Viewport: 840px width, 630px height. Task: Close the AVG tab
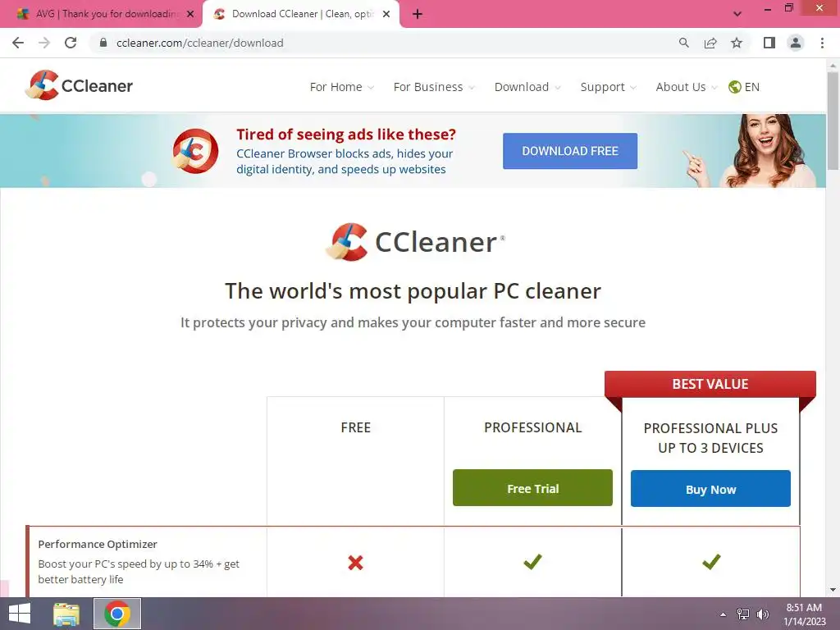tap(190, 14)
